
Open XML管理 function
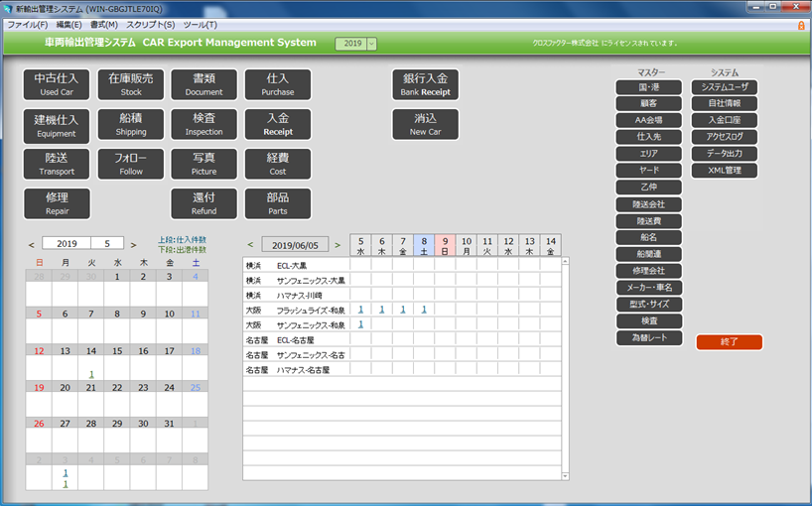(725, 171)
